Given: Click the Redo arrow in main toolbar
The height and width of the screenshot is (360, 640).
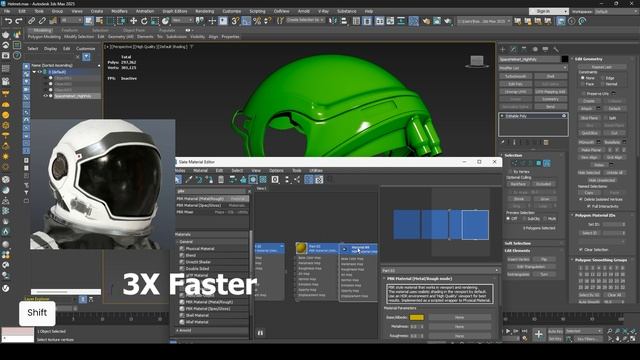Looking at the screenshot, I should point(19,21).
